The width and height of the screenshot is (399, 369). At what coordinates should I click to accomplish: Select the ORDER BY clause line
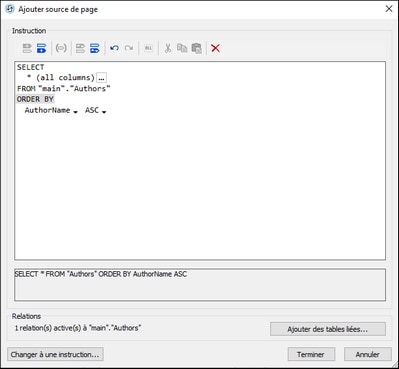(35, 99)
